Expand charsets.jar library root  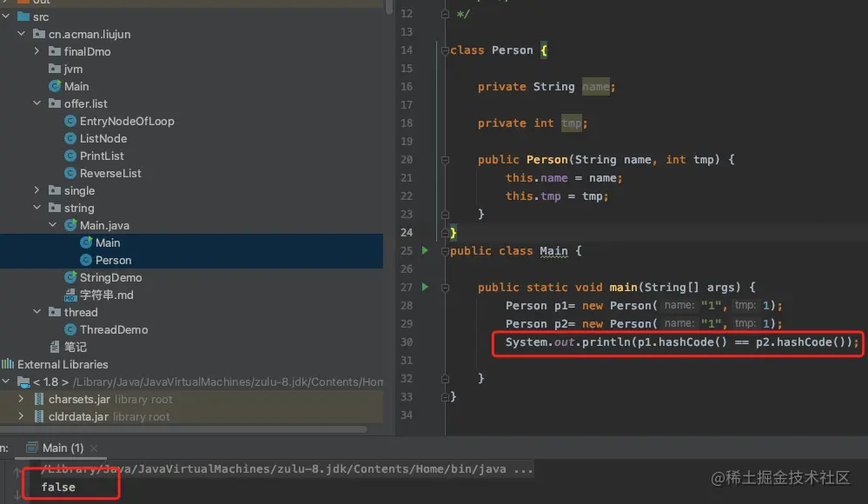click(22, 399)
